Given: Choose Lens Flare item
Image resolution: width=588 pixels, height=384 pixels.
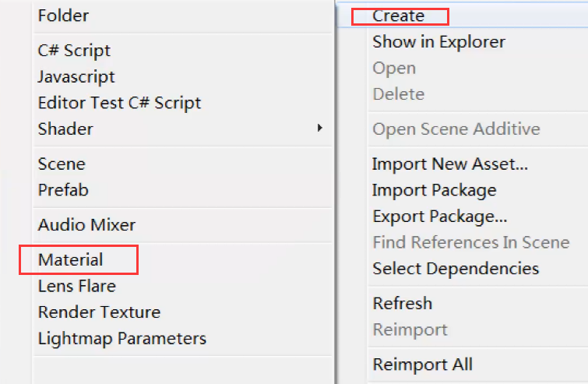Looking at the screenshot, I should (x=77, y=286).
